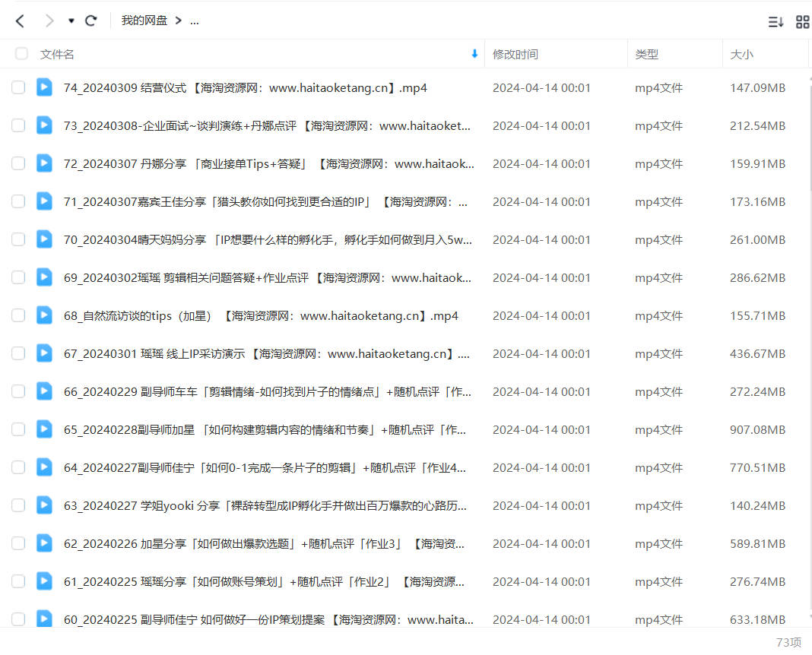
Task: Click video icon of 65_20240228 file
Action: [x=44, y=429]
